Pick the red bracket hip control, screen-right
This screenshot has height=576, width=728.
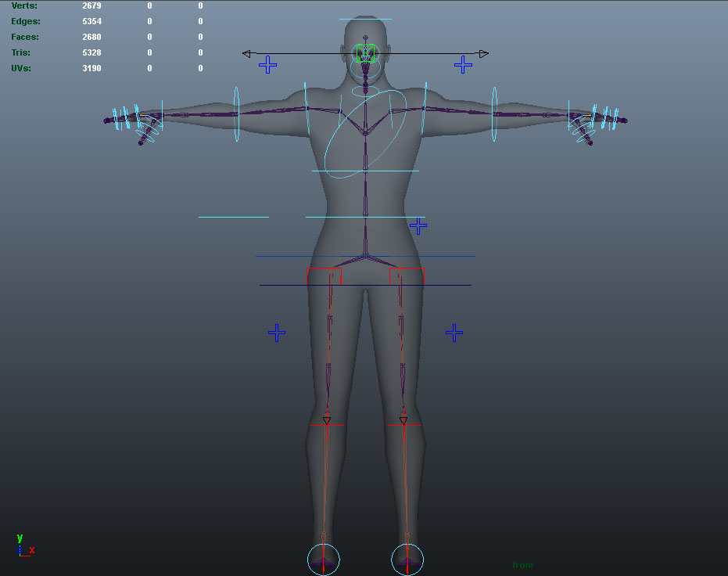(407, 276)
